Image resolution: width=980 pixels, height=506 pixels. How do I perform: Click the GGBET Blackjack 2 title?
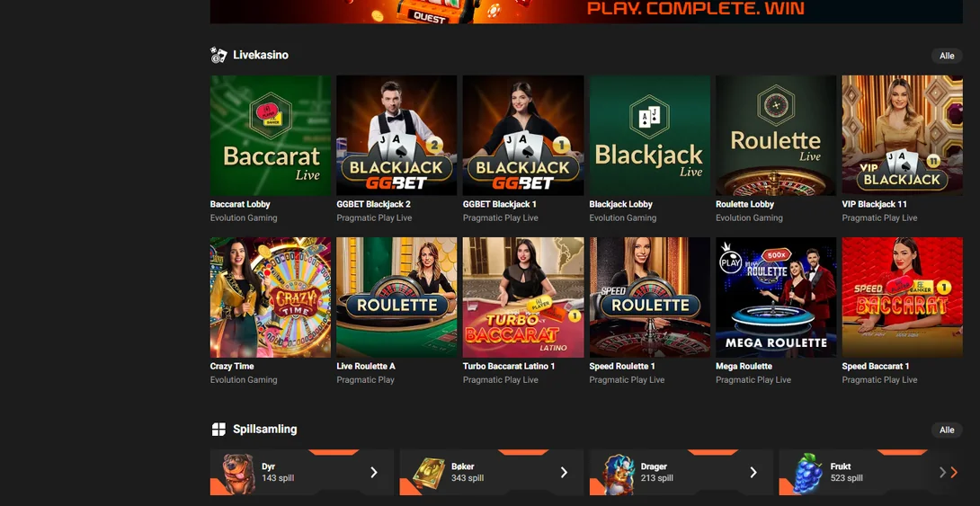pos(374,204)
